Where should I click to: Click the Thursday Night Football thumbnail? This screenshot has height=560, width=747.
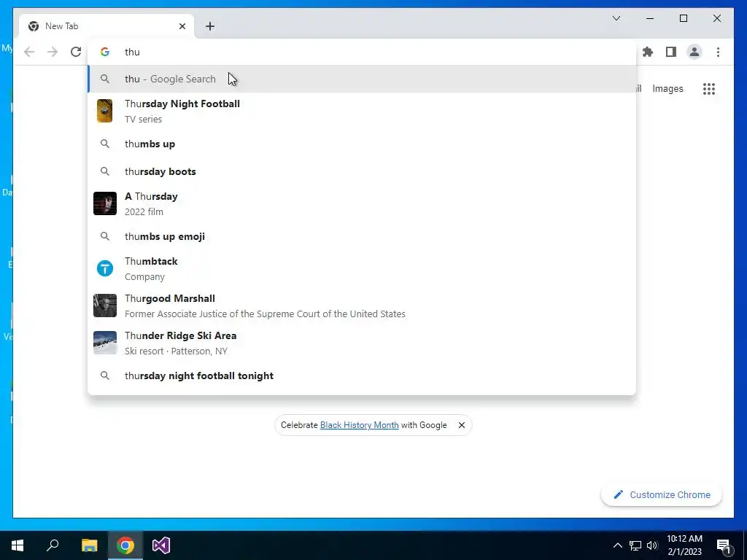coord(105,111)
